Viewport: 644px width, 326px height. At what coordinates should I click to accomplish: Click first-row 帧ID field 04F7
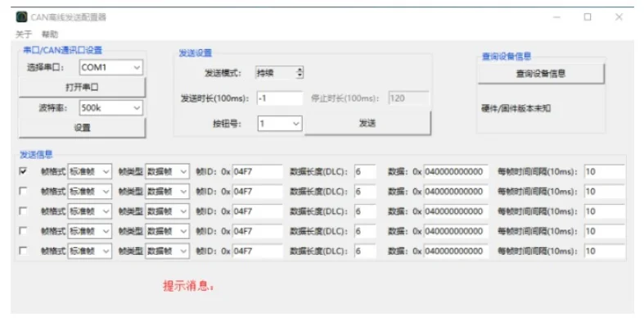[258, 171]
